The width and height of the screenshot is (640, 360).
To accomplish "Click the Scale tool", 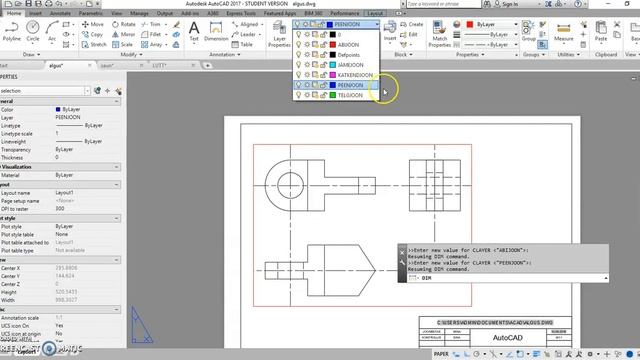I will click(x=122, y=44).
